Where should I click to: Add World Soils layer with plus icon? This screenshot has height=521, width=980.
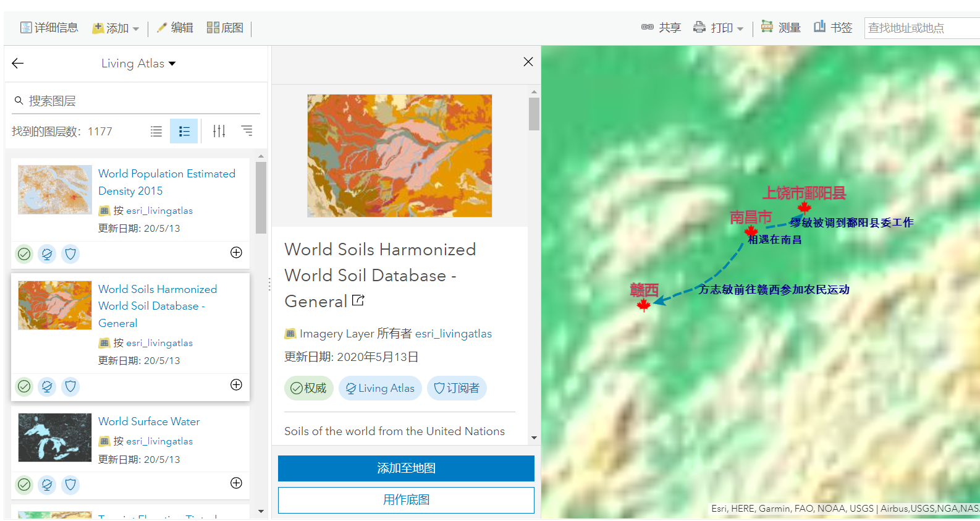pos(236,384)
